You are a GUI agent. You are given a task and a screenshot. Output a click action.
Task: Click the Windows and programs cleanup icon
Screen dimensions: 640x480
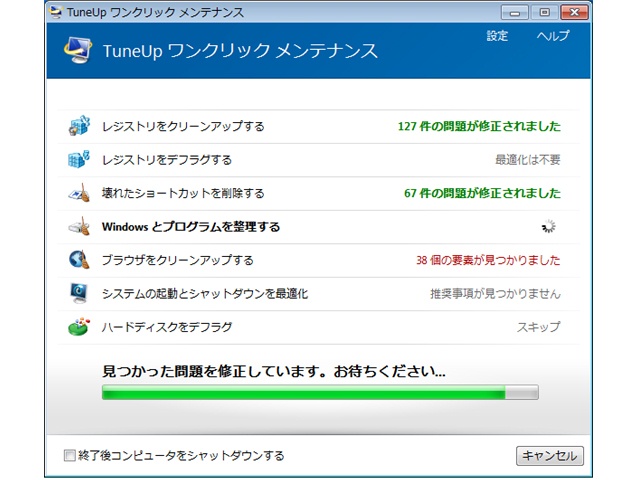click(79, 227)
